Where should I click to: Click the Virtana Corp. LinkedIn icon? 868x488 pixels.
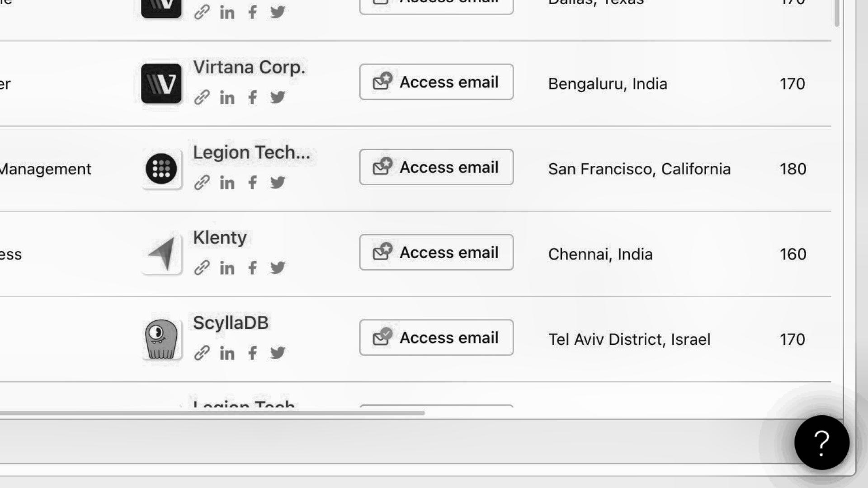click(x=227, y=97)
